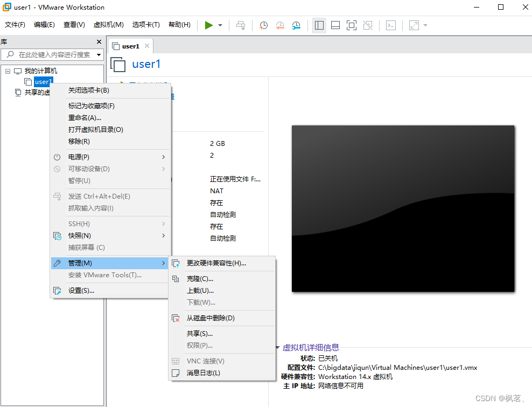The width and height of the screenshot is (532, 407).
Task: Open the 编辑(E) menu
Action: 45,25
